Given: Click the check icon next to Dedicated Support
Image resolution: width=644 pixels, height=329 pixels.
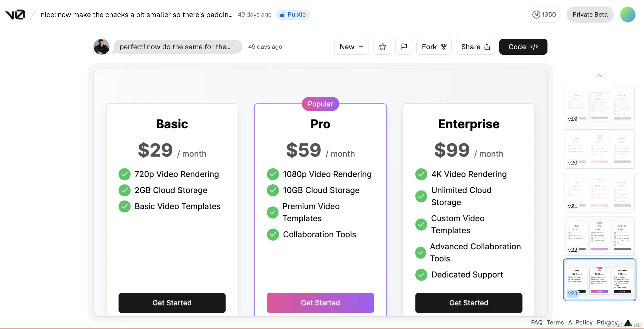Looking at the screenshot, I should pos(421,275).
